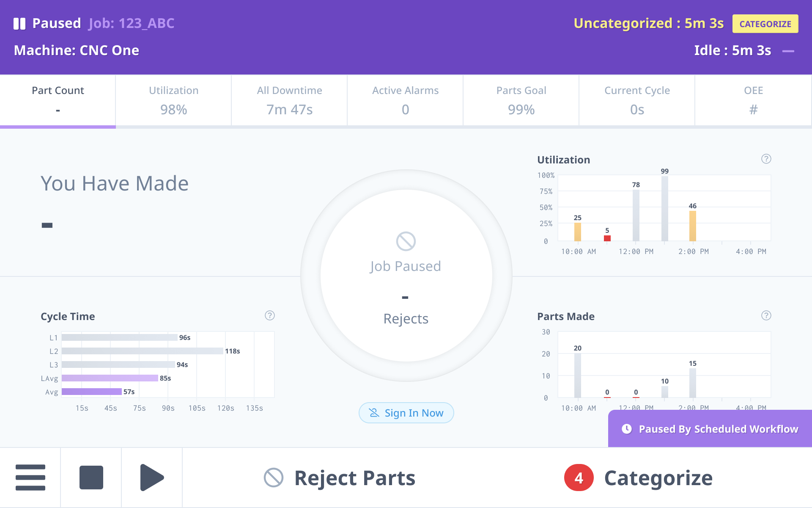This screenshot has height=508, width=812.
Task: Select the OEE tab
Action: [x=753, y=101]
